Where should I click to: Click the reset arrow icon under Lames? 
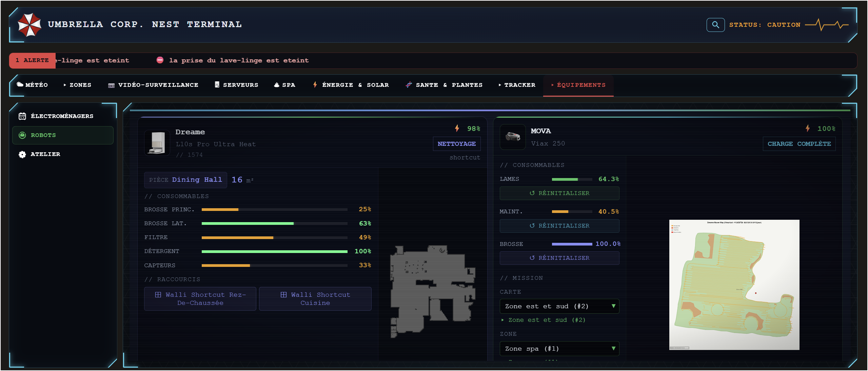pyautogui.click(x=532, y=193)
